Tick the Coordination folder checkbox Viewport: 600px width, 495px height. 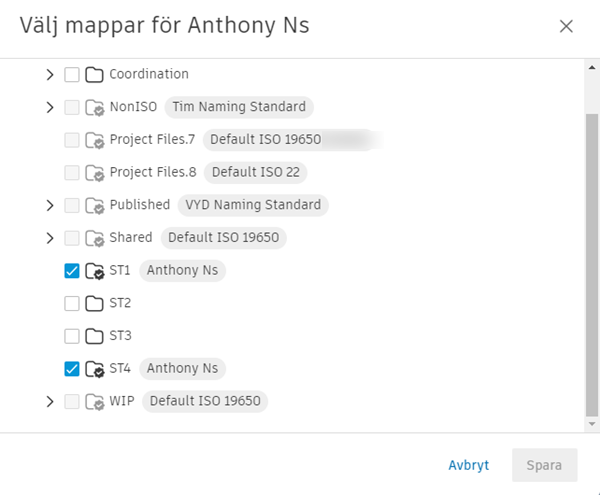pyautogui.click(x=72, y=74)
